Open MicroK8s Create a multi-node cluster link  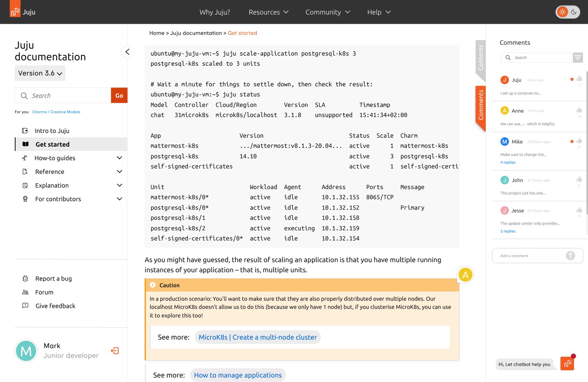pyautogui.click(x=257, y=337)
